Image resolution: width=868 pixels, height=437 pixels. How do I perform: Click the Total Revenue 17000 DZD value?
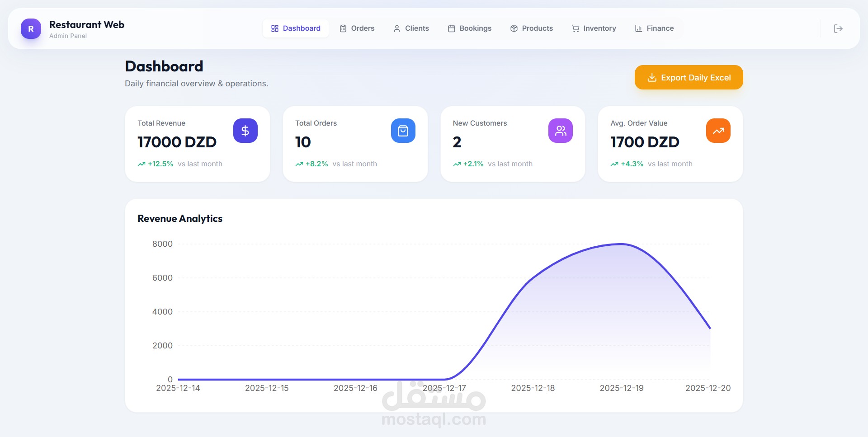point(177,142)
